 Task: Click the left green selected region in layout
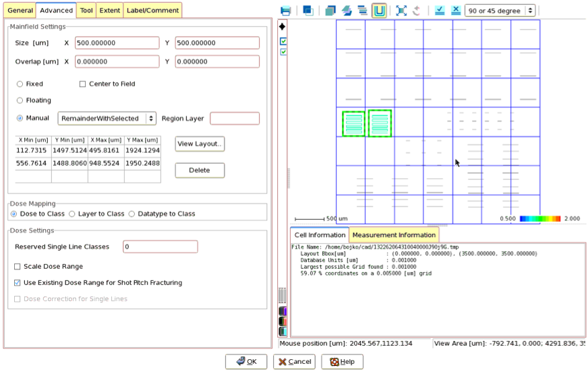[x=353, y=123]
